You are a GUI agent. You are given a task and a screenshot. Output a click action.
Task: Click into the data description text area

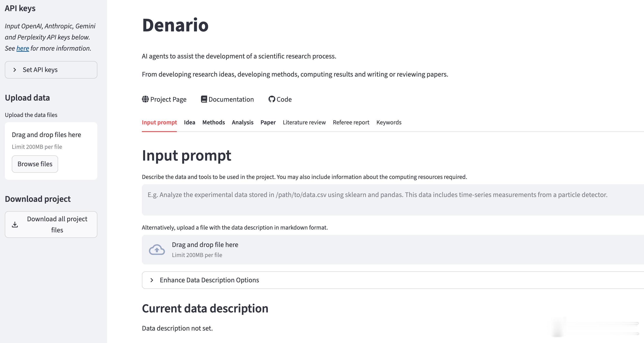(x=375, y=200)
